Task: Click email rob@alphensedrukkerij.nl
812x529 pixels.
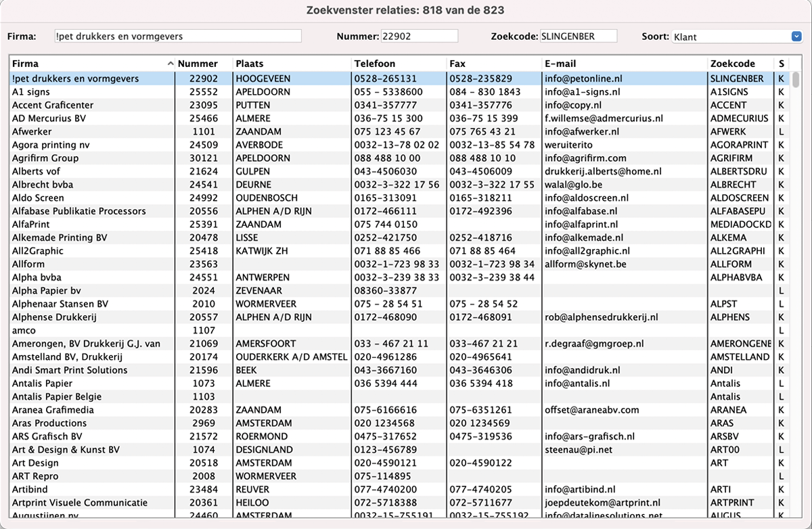Action: 601,317
